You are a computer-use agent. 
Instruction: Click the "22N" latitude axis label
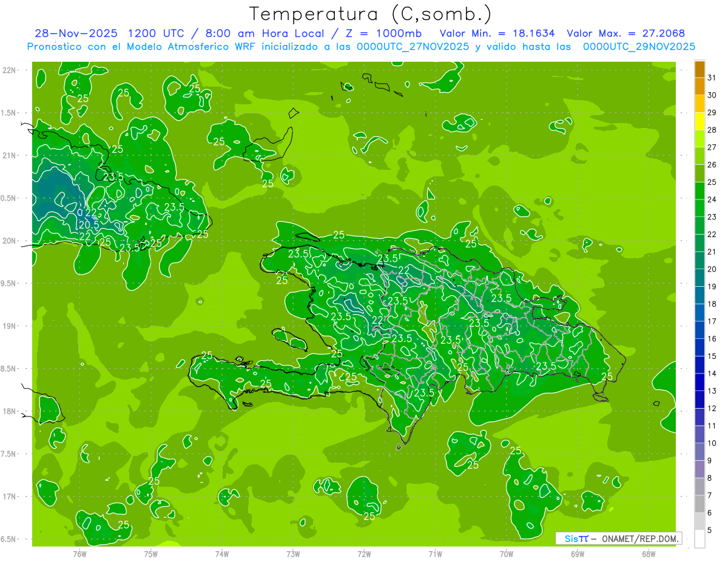(x=9, y=70)
